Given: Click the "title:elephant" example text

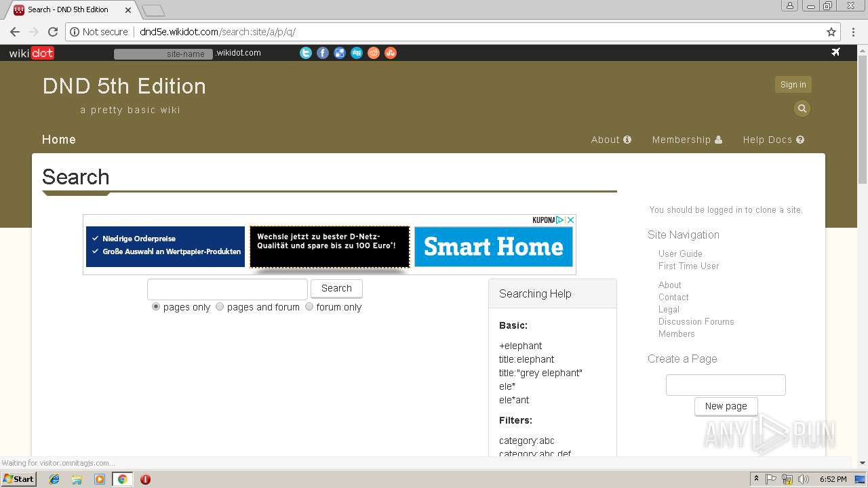Looking at the screenshot, I should [x=526, y=359].
